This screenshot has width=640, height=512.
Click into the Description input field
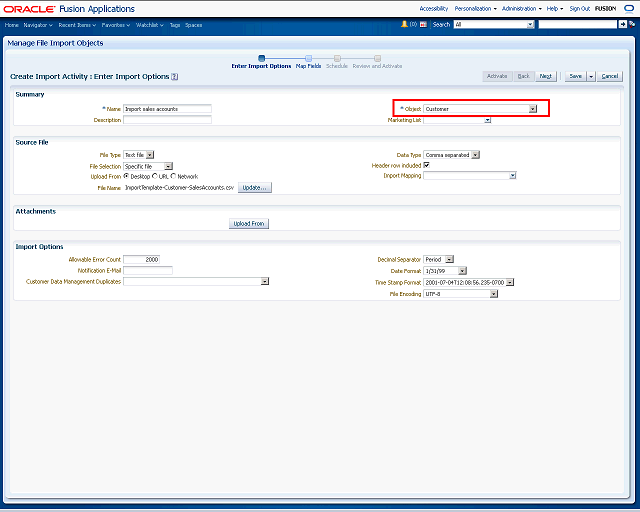pos(167,120)
